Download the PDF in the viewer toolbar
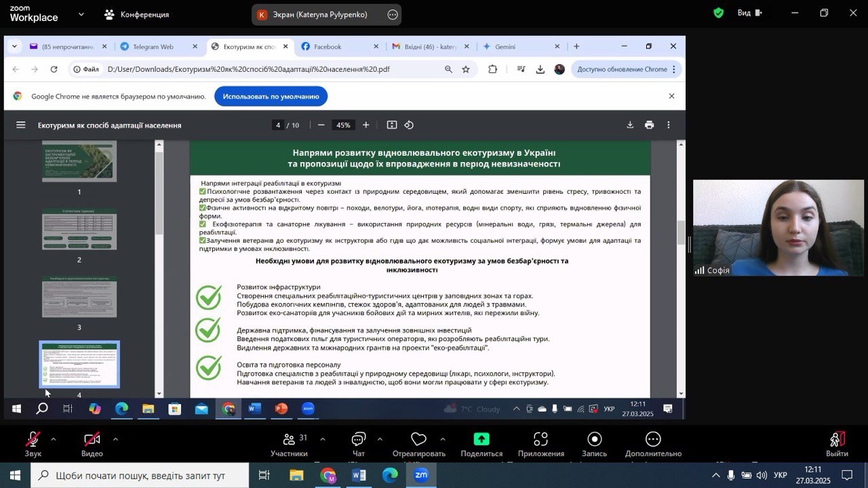 [x=630, y=125]
